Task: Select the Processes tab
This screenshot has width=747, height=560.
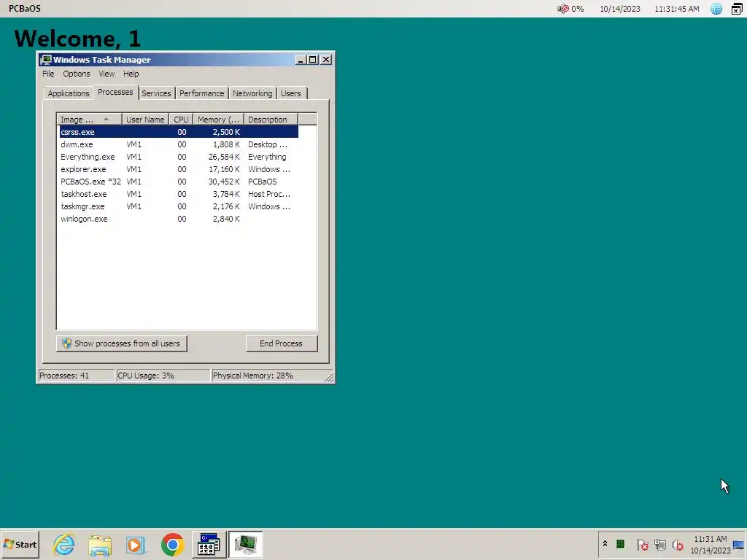Action: coord(115,93)
